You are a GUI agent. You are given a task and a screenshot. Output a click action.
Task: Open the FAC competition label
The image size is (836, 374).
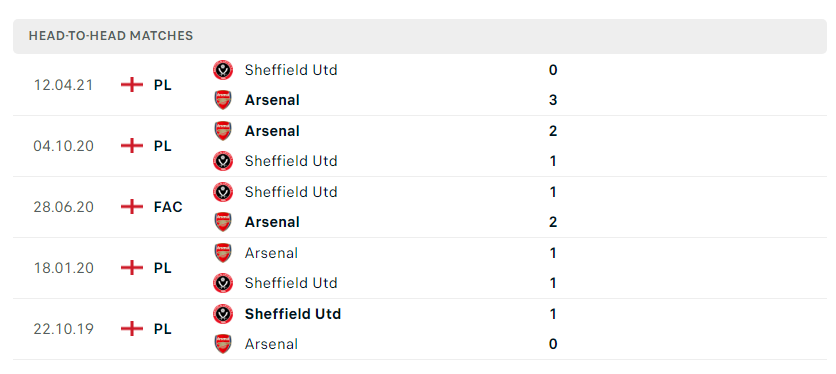pyautogui.click(x=168, y=206)
